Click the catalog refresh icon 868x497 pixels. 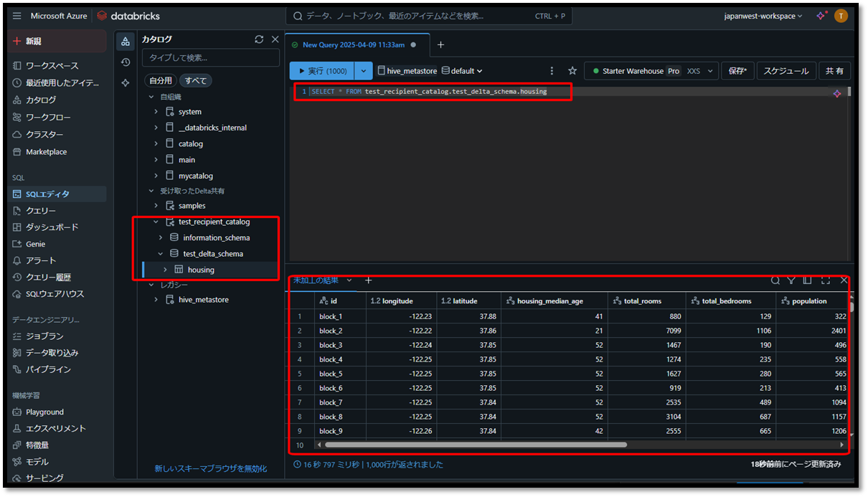click(x=259, y=39)
